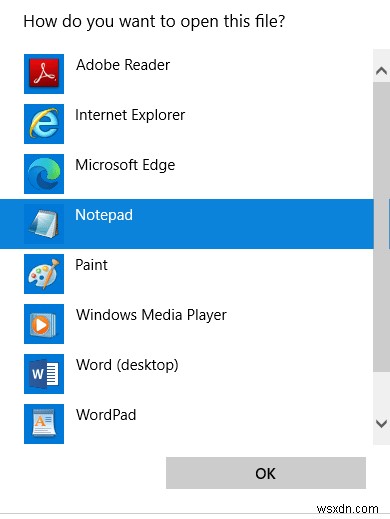390x519 pixels.
Task: Click the app list scrollbar thumb
Action: point(381,227)
